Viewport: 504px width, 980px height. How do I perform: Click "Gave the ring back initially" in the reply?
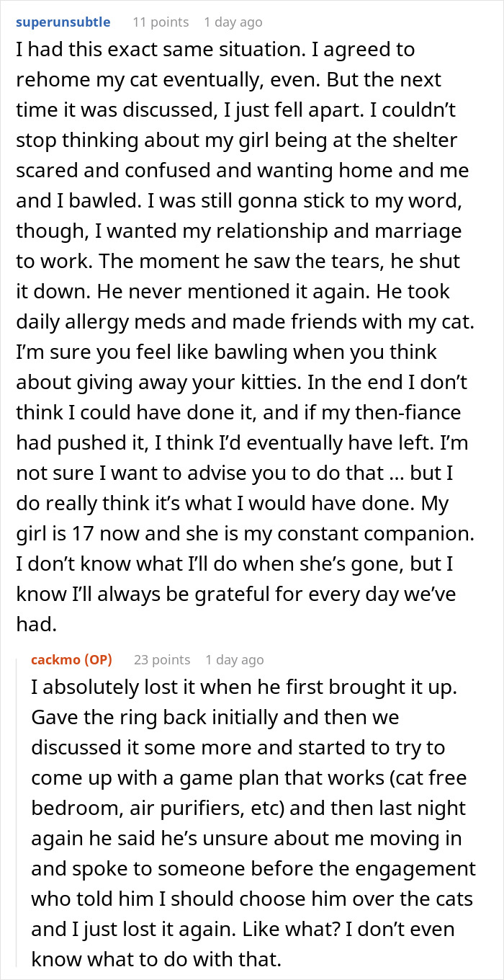[x=127, y=718]
